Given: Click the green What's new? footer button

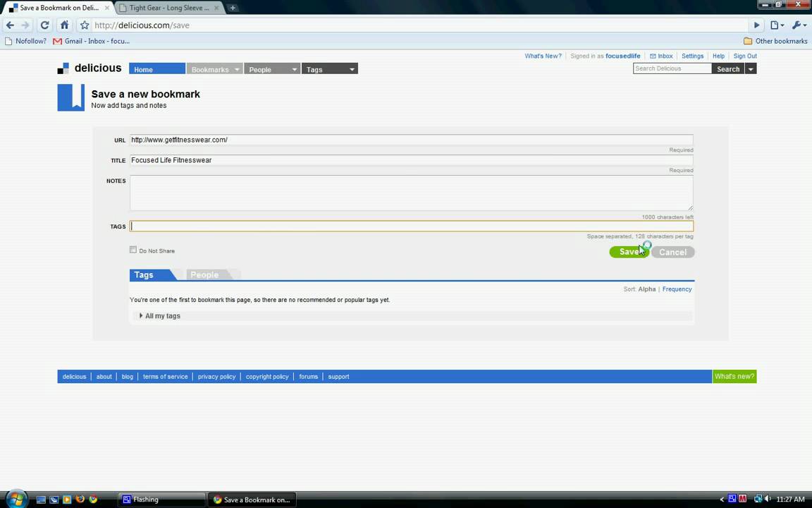Looking at the screenshot, I should 734,376.
